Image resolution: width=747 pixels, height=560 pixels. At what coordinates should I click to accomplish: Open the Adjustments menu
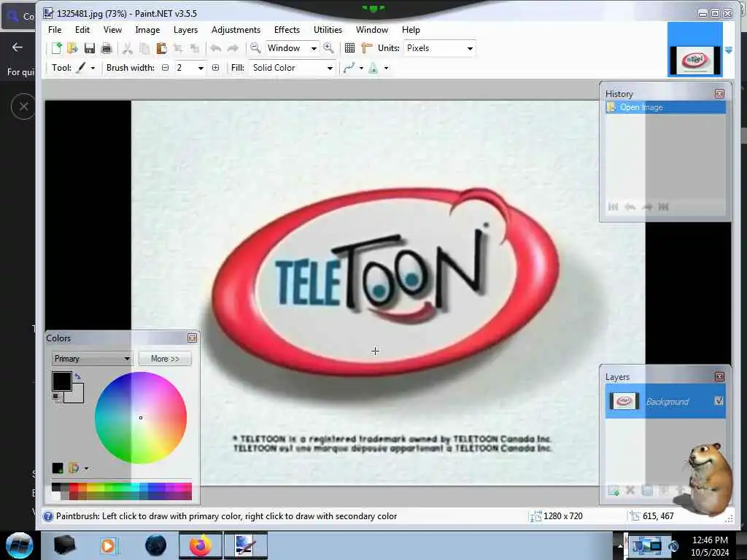pyautogui.click(x=236, y=29)
